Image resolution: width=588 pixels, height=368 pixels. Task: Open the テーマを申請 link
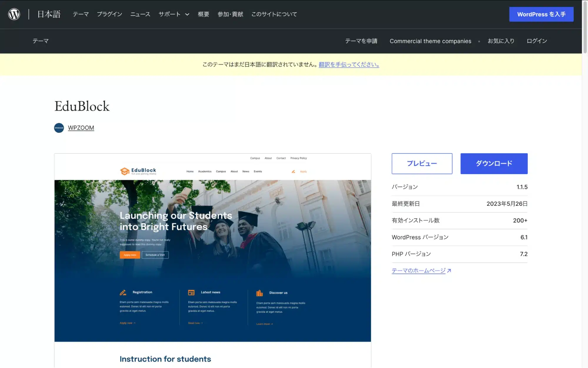pyautogui.click(x=361, y=41)
